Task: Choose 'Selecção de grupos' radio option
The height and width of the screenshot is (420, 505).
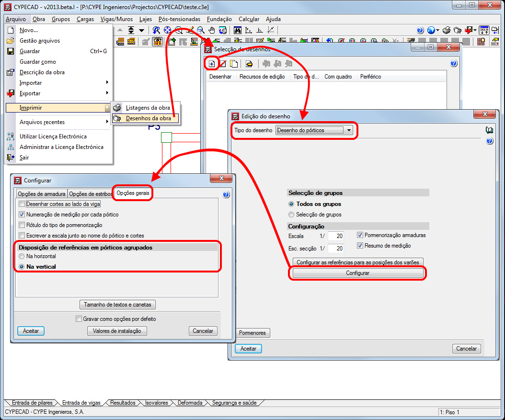Action: tap(291, 215)
